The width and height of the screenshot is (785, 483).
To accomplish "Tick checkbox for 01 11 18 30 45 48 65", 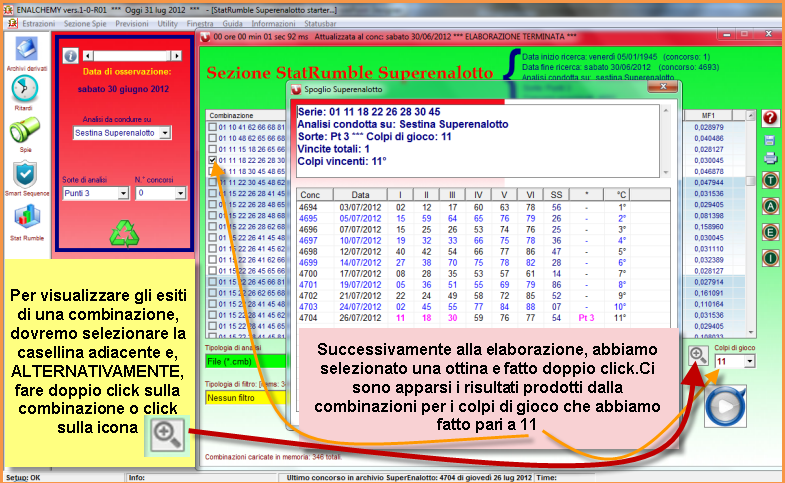I will pos(212,171).
